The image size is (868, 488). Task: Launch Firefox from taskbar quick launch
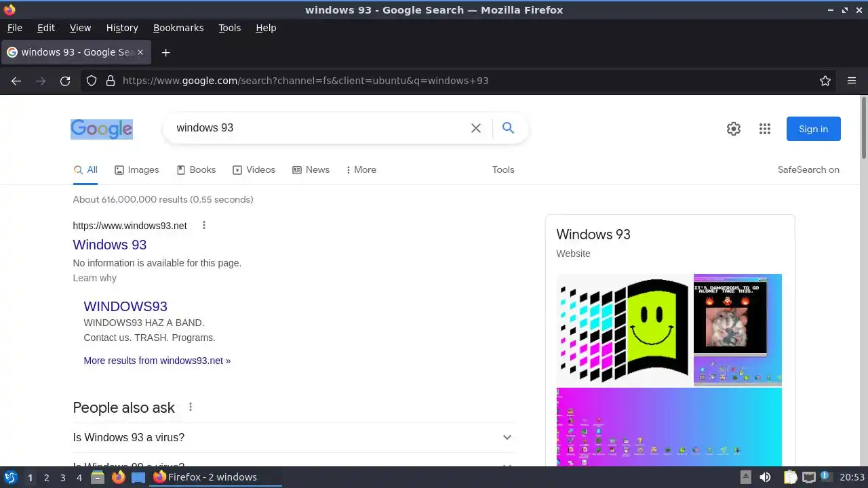tap(118, 477)
